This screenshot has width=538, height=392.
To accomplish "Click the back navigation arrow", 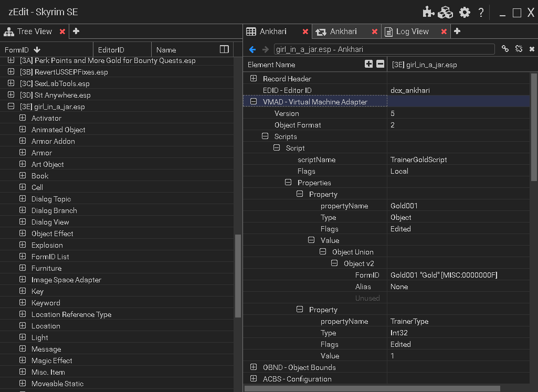I will (x=252, y=49).
